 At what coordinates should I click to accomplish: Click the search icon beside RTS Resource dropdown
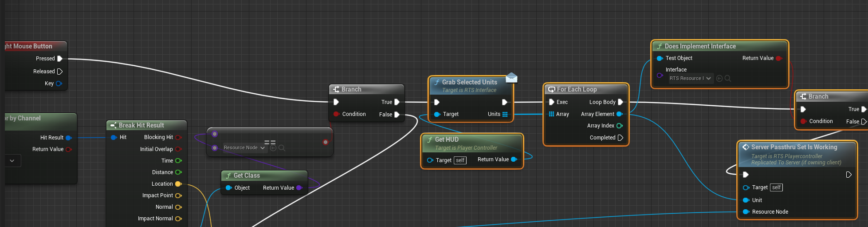tap(728, 79)
